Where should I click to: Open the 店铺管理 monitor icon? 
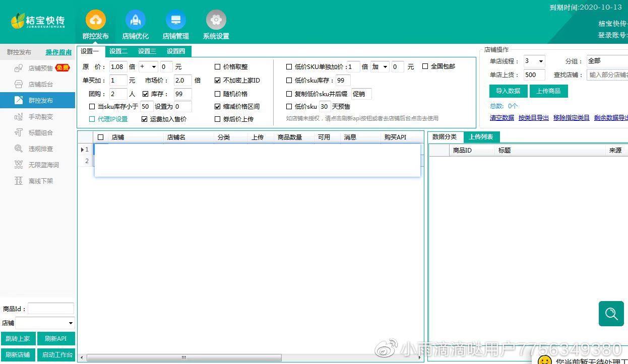[x=175, y=20]
